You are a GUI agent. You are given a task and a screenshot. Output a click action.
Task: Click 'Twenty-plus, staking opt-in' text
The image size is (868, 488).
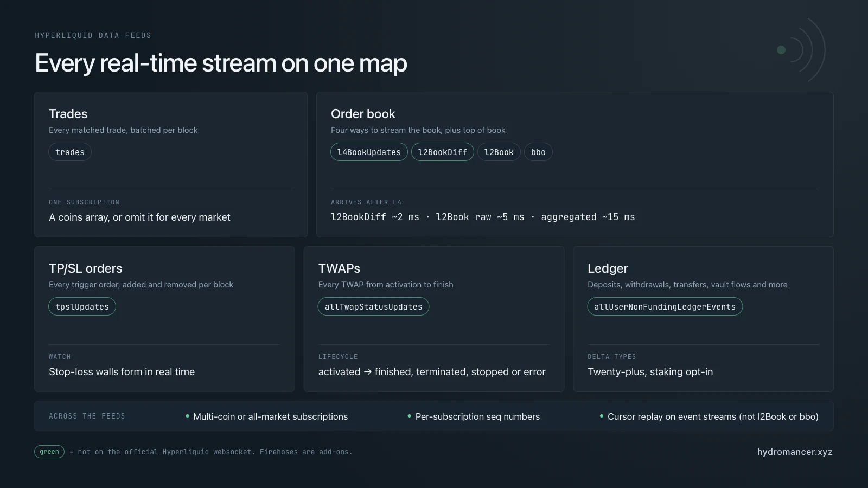tap(650, 372)
